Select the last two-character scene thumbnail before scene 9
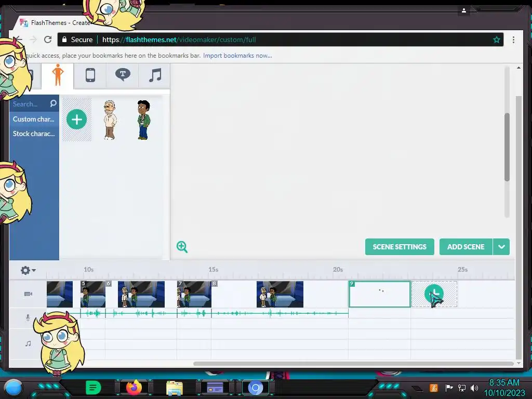The height and width of the screenshot is (399, 532). [x=280, y=294]
